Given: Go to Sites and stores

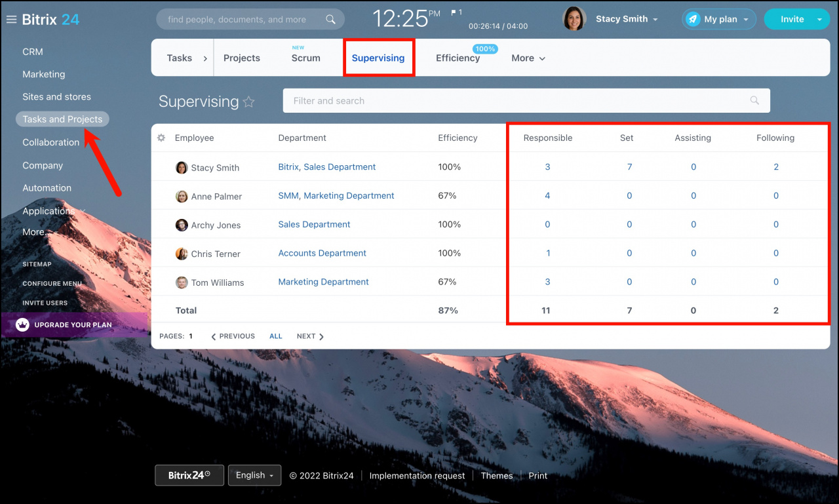Looking at the screenshot, I should [57, 97].
